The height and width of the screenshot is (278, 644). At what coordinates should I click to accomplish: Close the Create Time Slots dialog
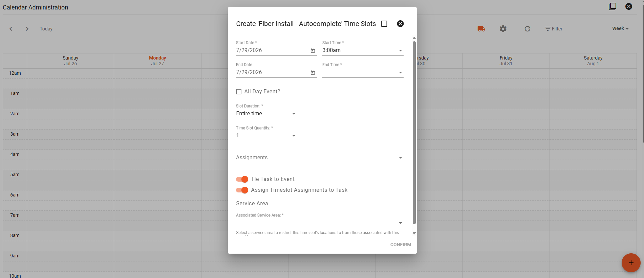400,24
